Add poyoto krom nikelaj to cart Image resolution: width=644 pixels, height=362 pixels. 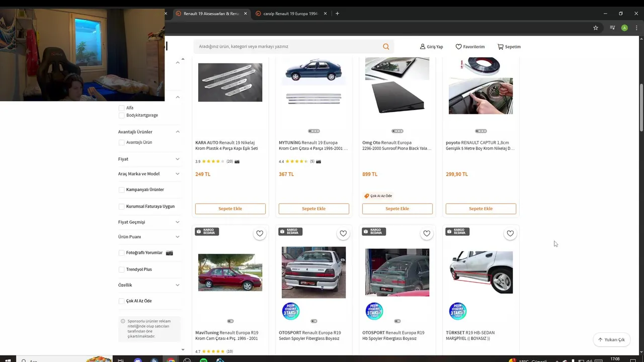(x=480, y=209)
